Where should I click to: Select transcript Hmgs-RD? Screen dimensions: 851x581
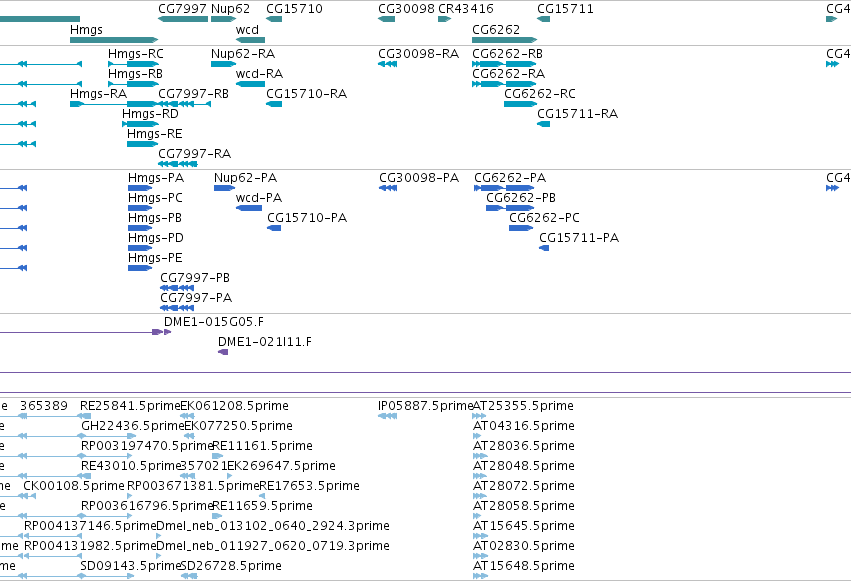pyautogui.click(x=150, y=114)
